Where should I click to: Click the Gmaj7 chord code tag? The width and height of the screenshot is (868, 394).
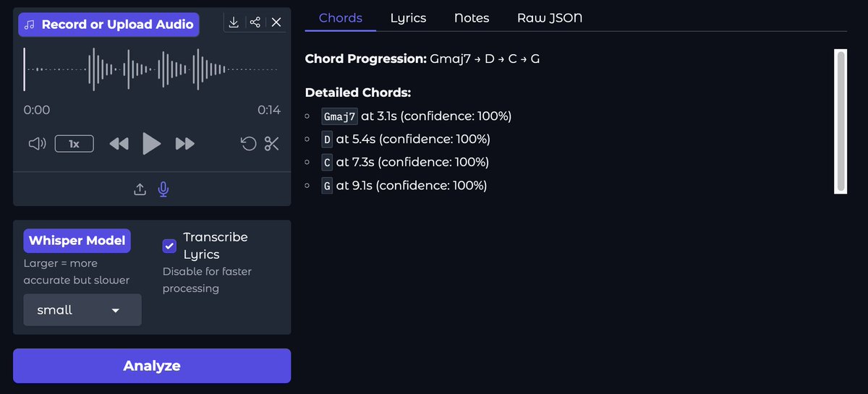(x=339, y=116)
